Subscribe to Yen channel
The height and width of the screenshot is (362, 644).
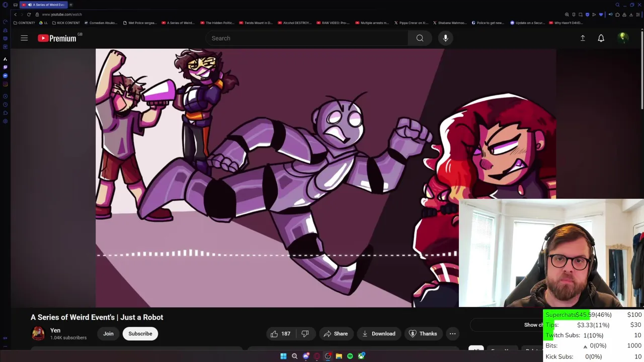(x=140, y=334)
